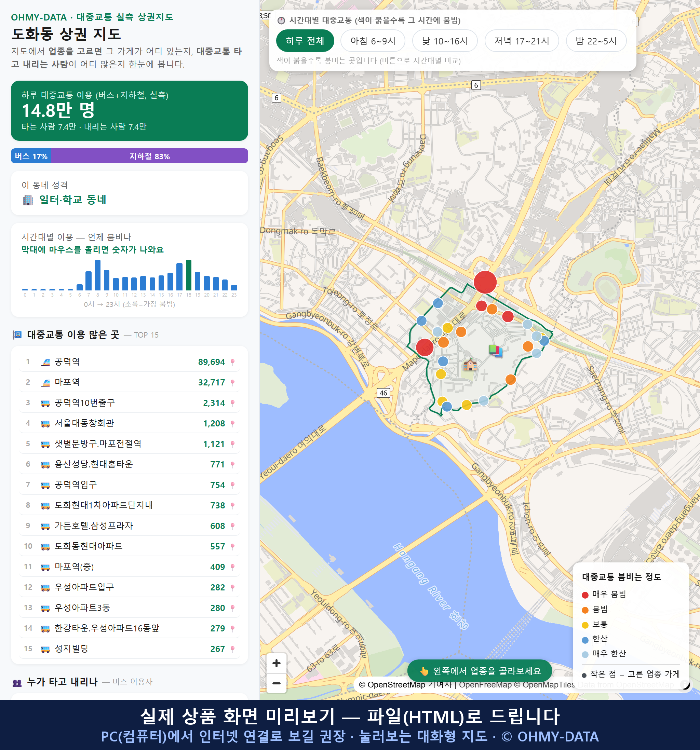The image size is (700, 750).
Task: Switch to the 밤 22~5시 time filter
Action: (x=596, y=41)
